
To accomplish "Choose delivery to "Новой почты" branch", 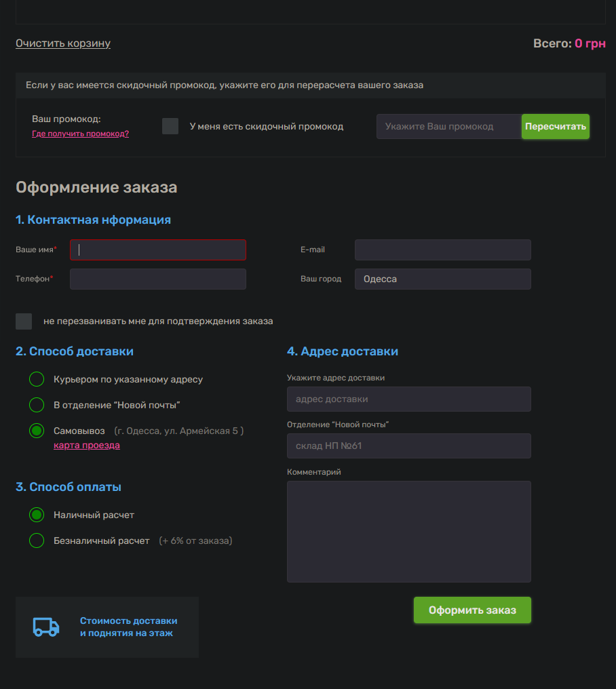I will (37, 405).
